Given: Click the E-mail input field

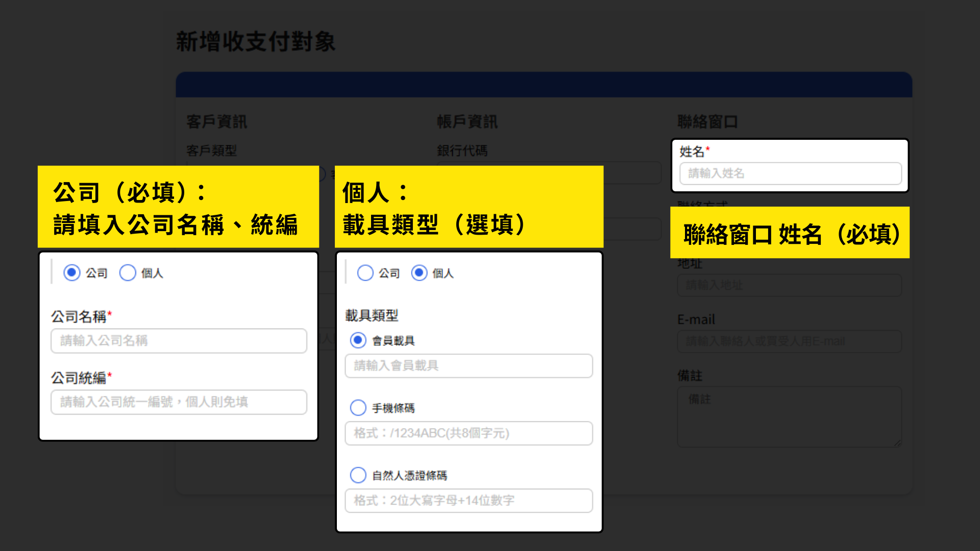Looking at the screenshot, I should (x=789, y=341).
